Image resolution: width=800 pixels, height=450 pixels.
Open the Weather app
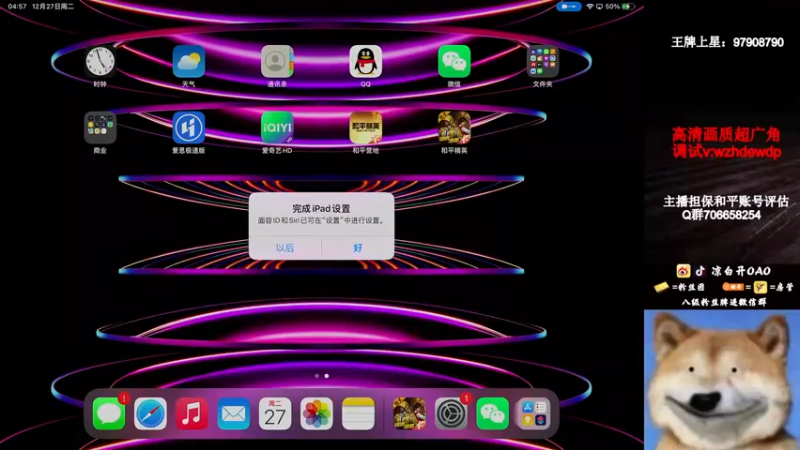click(189, 61)
